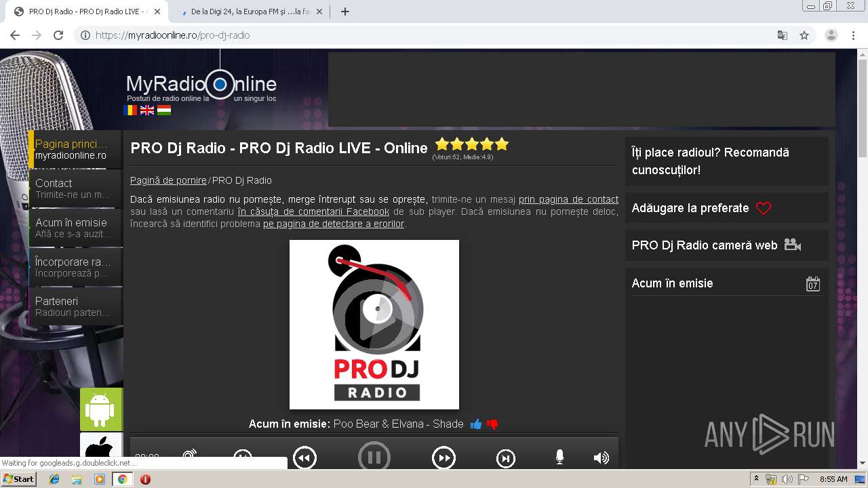Close the De la Digi 24 tab
This screenshot has height=488, width=868.
pos(321,12)
